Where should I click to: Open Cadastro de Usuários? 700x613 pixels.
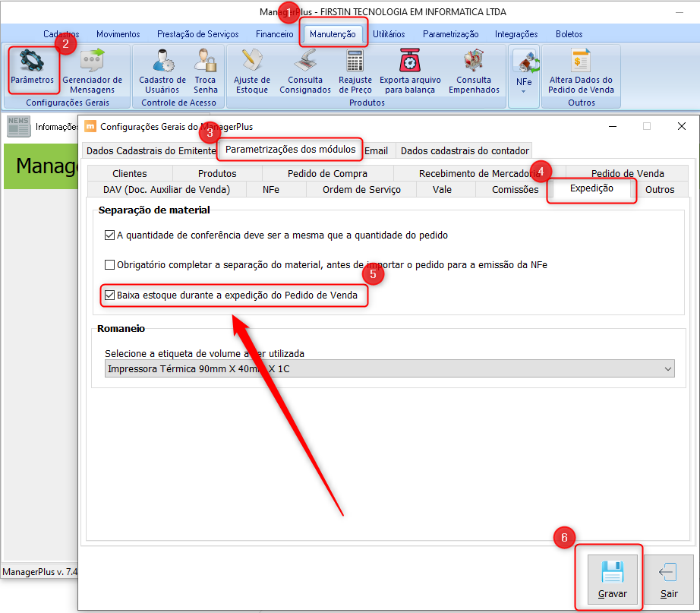point(162,71)
